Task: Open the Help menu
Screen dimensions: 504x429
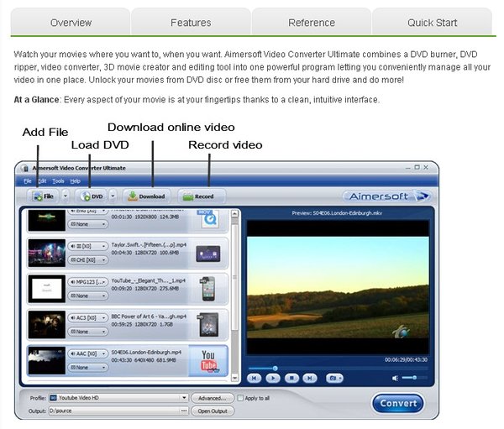Action: 76,181
